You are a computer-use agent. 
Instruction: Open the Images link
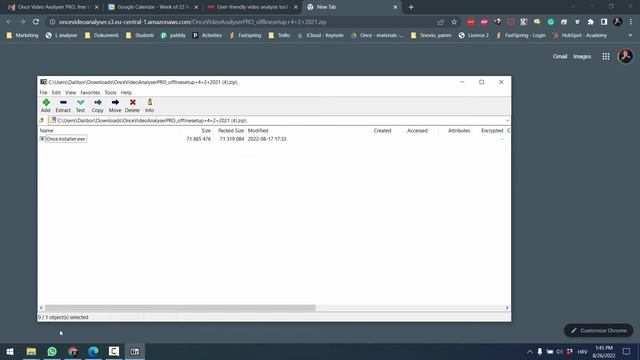582,56
